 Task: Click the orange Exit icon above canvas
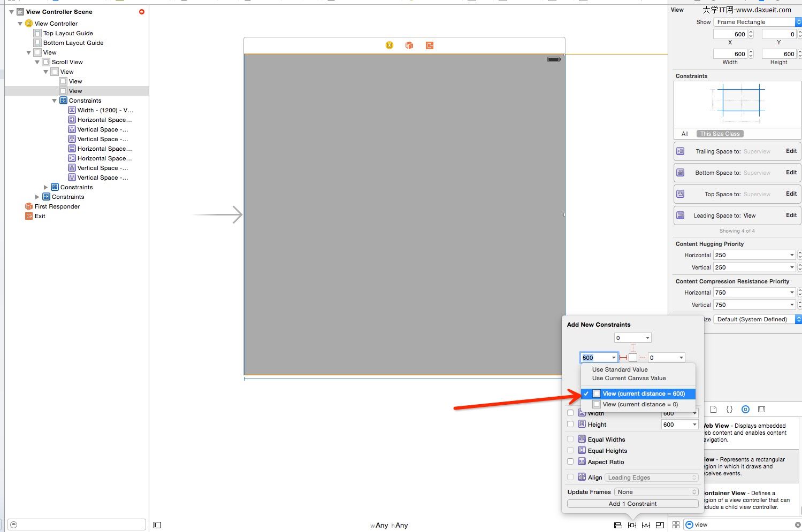[430, 45]
